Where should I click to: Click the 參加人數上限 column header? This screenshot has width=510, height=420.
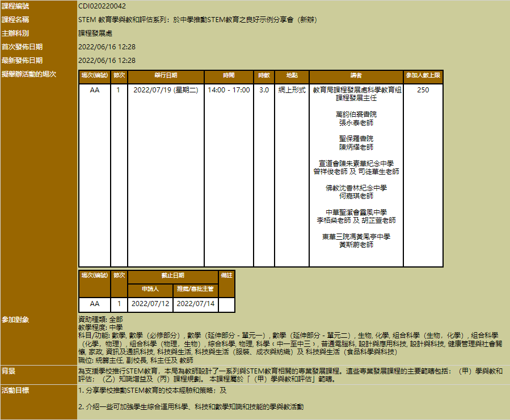click(423, 76)
